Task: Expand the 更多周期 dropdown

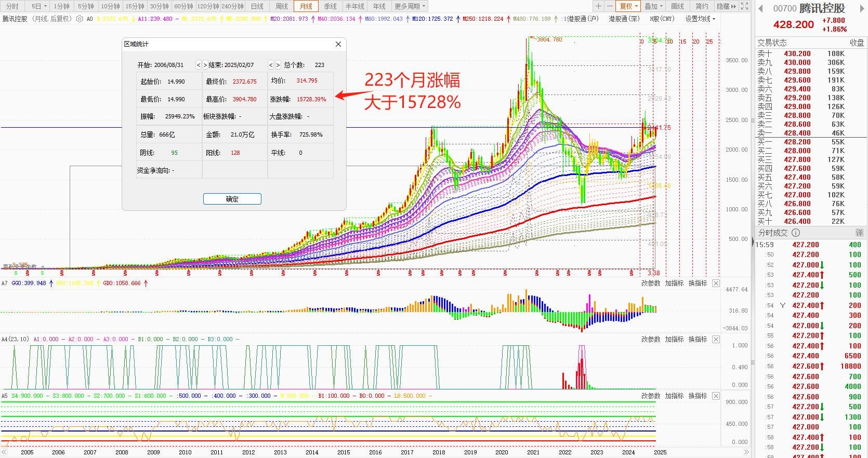Action: click(x=410, y=6)
